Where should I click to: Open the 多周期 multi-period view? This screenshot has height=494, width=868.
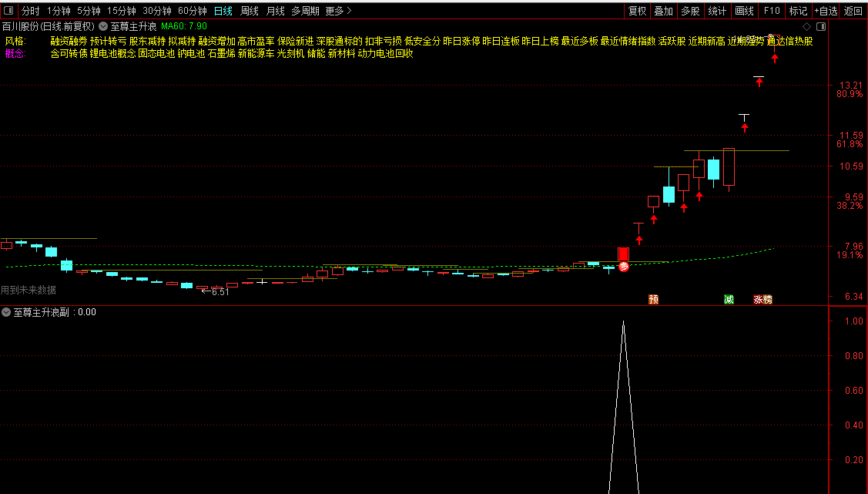click(x=305, y=11)
